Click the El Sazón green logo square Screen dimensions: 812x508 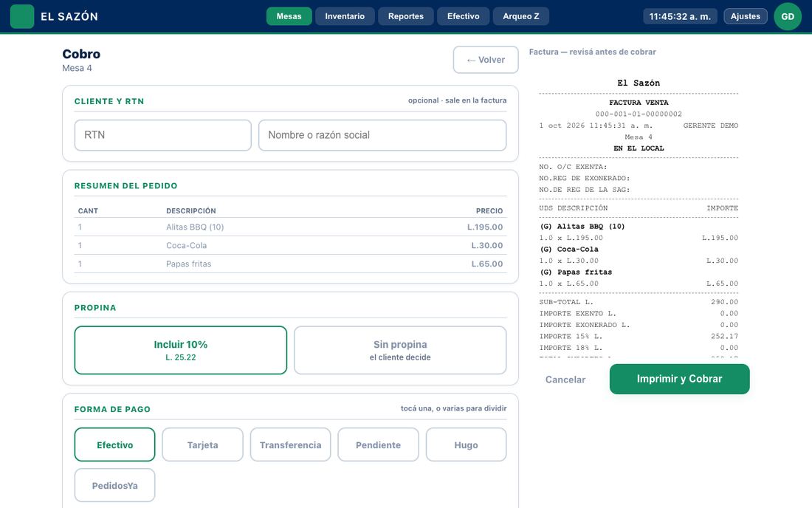21,16
